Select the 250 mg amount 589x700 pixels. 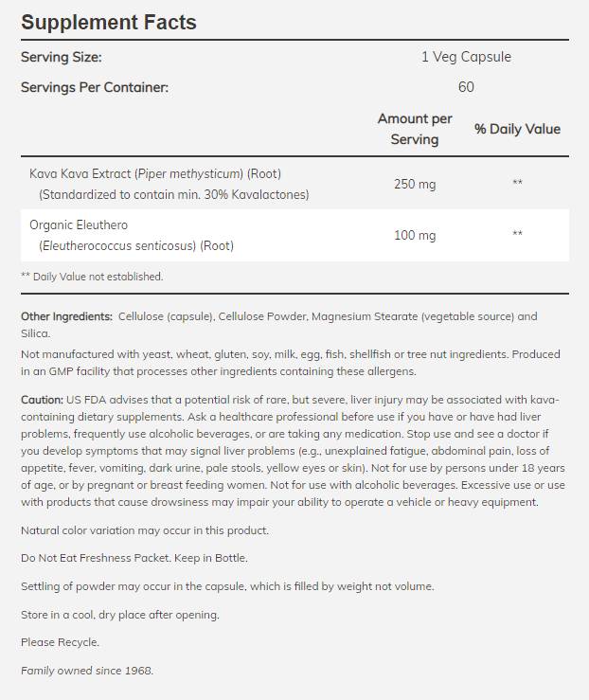pyautogui.click(x=415, y=184)
